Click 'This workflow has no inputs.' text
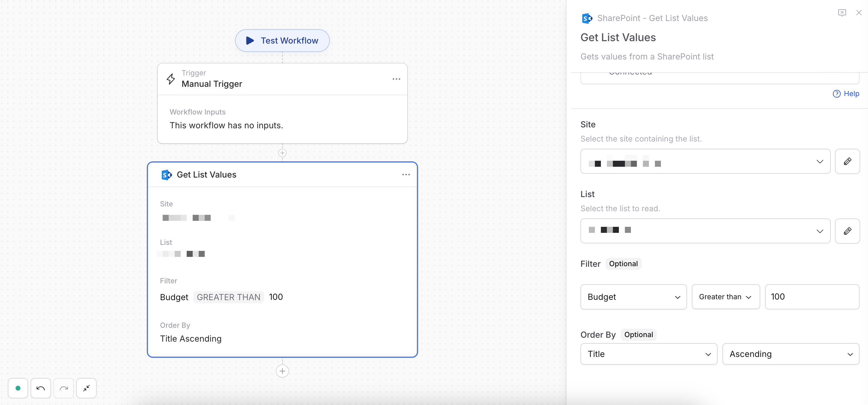This screenshot has height=405, width=868. [226, 126]
